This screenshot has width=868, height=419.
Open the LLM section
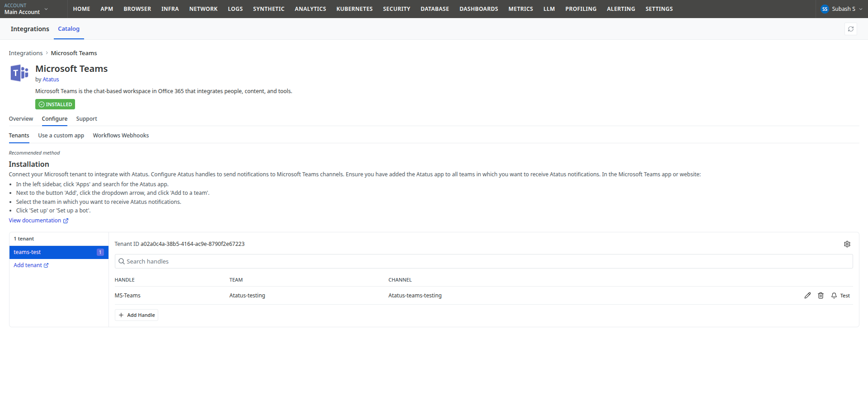(549, 9)
